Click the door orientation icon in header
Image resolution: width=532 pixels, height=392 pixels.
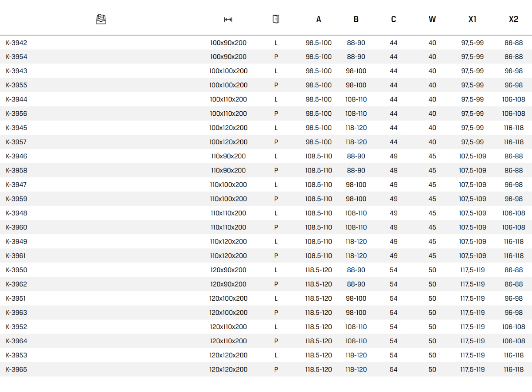click(276, 19)
